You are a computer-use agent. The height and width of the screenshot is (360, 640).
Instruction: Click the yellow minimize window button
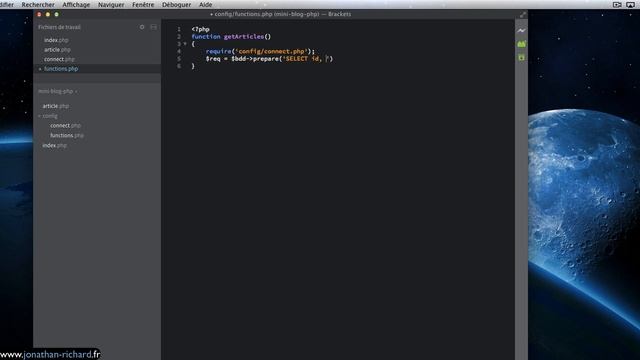coord(48,14)
